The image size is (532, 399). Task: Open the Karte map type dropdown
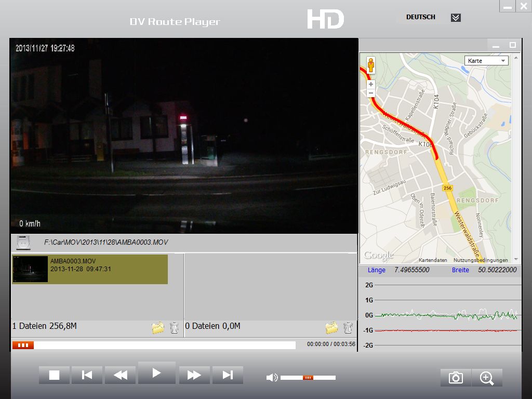tap(486, 61)
